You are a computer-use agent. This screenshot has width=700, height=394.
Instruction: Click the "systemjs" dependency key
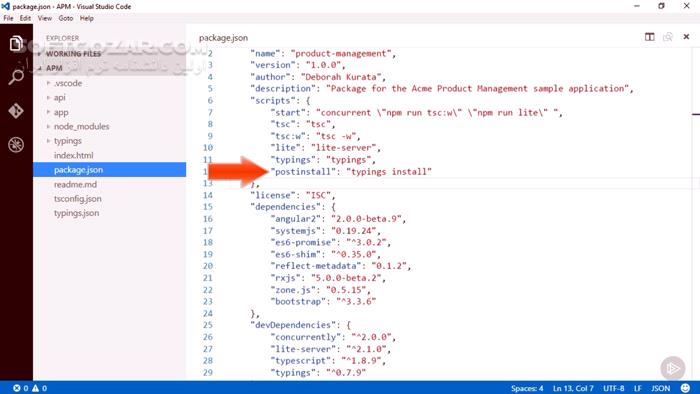(296, 231)
